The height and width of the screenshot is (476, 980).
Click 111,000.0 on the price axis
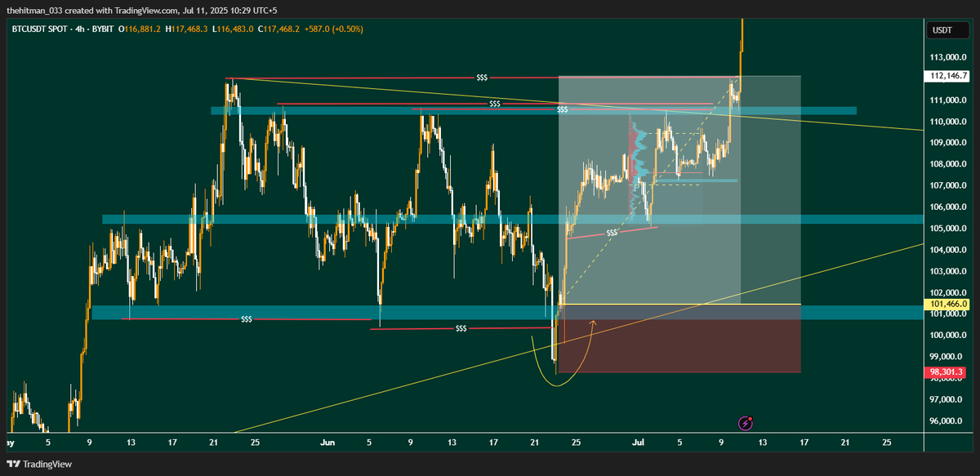(947, 100)
